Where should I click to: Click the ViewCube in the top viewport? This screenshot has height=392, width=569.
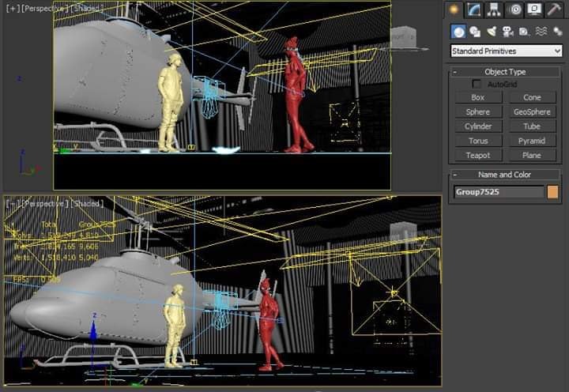pyautogui.click(x=404, y=37)
